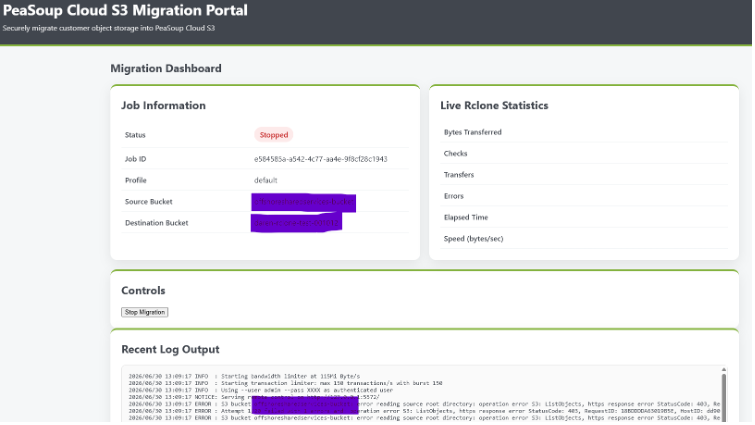Click log line Starting transaction limiter
Viewport: 755px width, 425px height.
click(285, 384)
